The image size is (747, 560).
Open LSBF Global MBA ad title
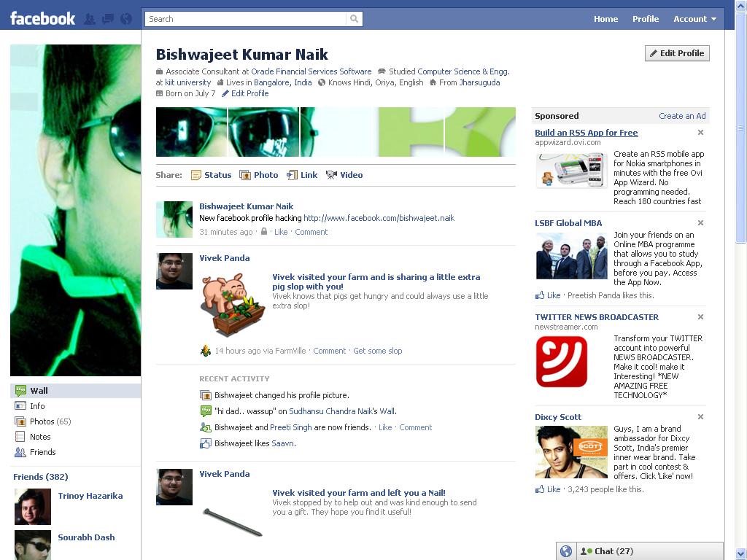pos(568,223)
